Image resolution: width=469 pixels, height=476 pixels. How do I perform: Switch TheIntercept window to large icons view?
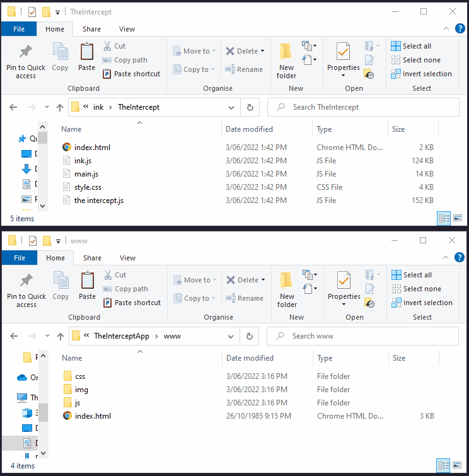tap(458, 218)
